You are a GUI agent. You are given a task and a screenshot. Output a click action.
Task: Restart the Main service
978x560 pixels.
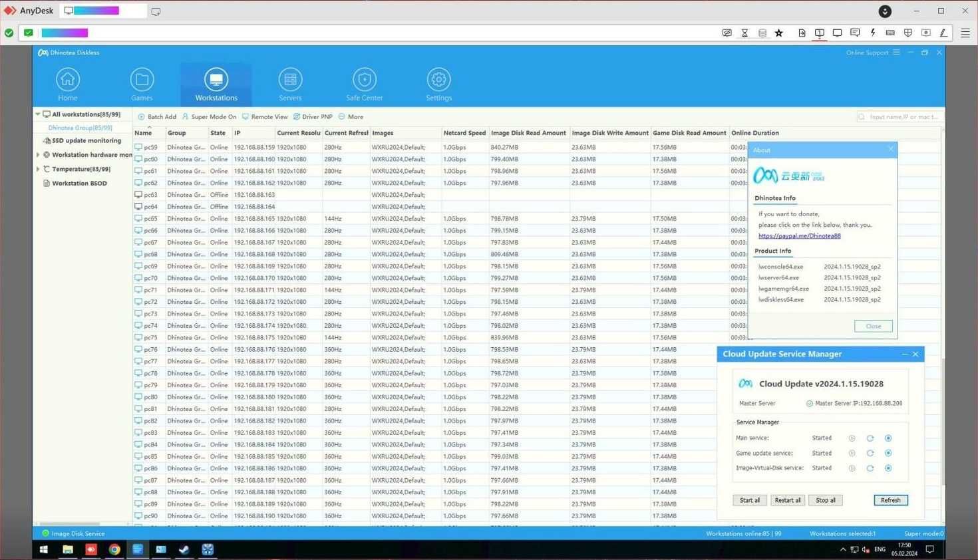pos(870,438)
